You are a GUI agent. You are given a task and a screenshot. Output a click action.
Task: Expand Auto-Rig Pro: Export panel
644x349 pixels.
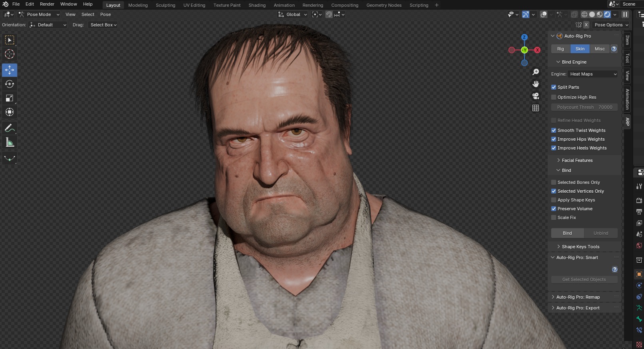578,308
